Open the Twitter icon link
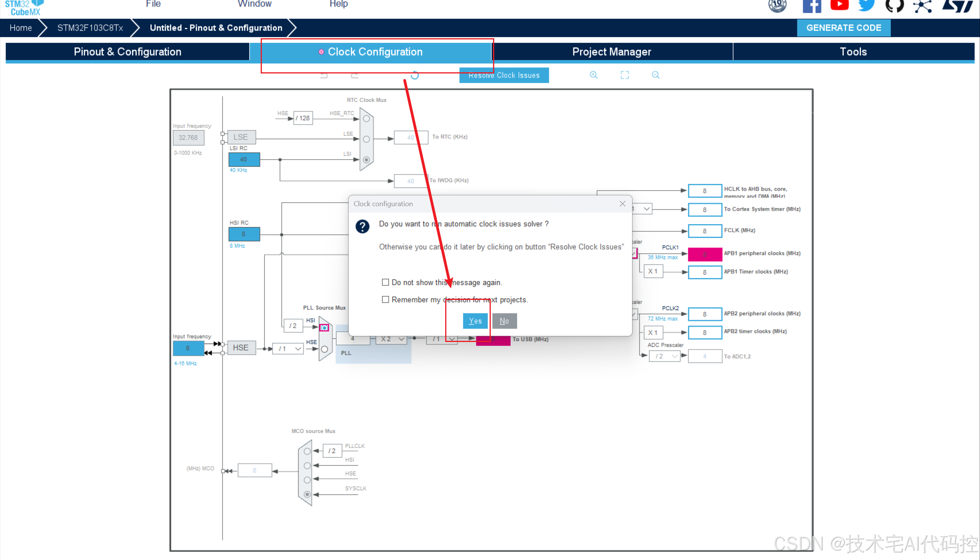The height and width of the screenshot is (560, 980). (866, 5)
